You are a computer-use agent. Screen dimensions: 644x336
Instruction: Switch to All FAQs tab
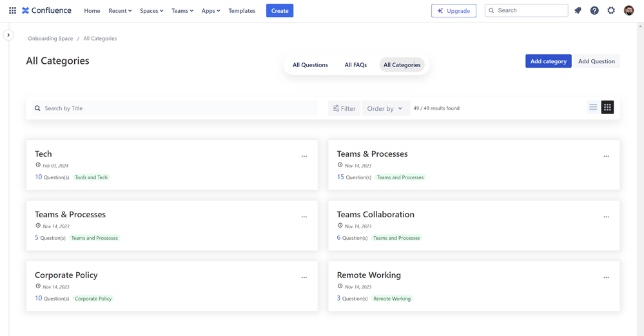point(356,65)
